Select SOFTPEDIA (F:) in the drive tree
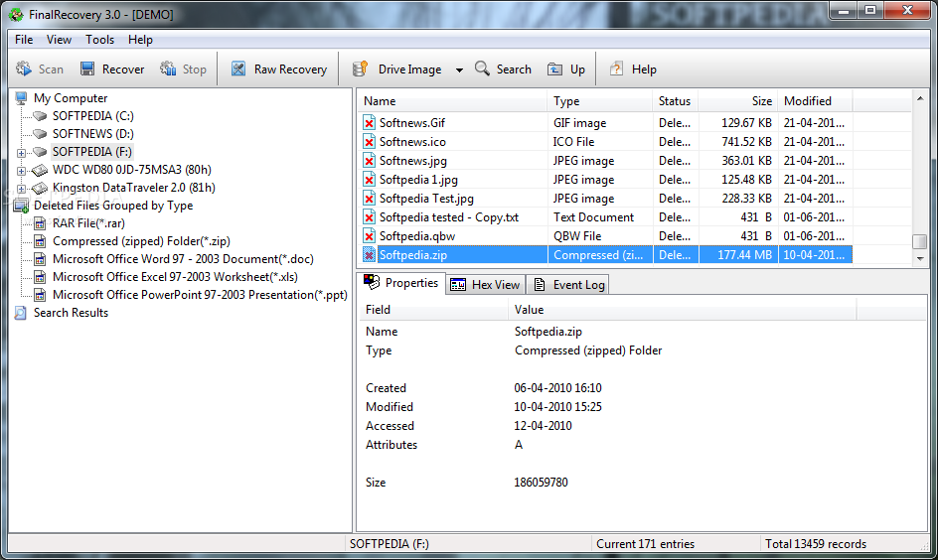This screenshot has height=560, width=938. click(x=91, y=152)
